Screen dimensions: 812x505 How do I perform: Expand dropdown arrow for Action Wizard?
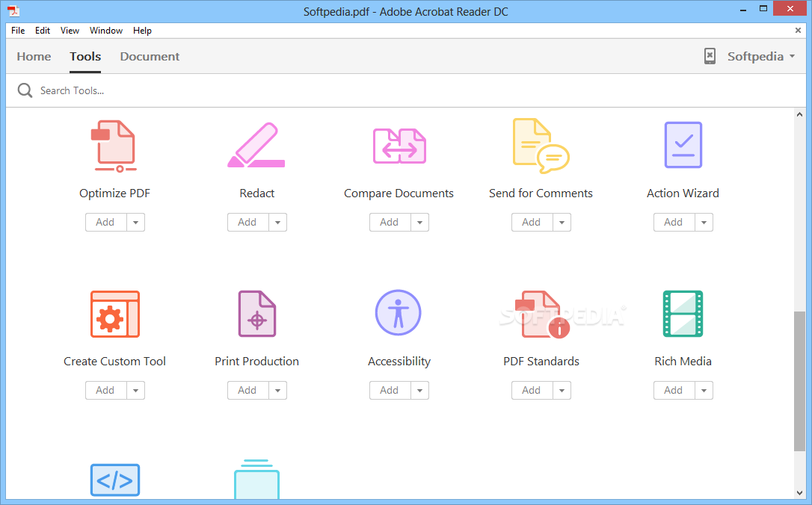pos(704,222)
